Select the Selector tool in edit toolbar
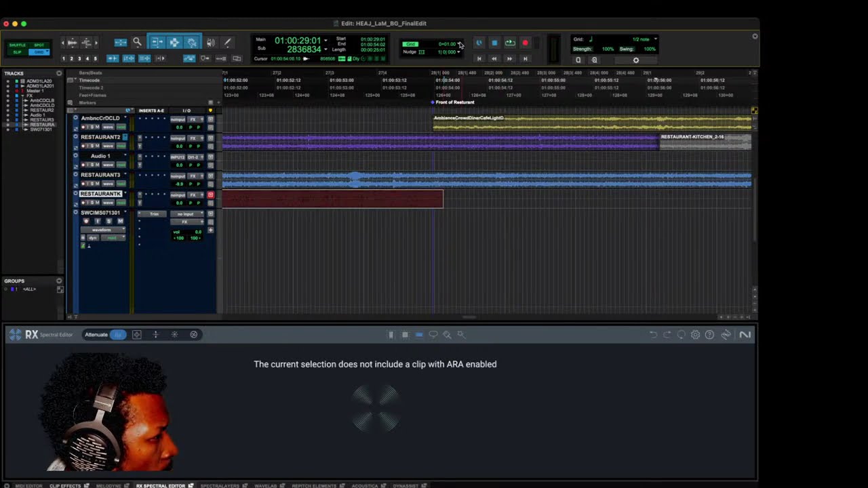Viewport: 868px width, 488px height. (x=174, y=42)
